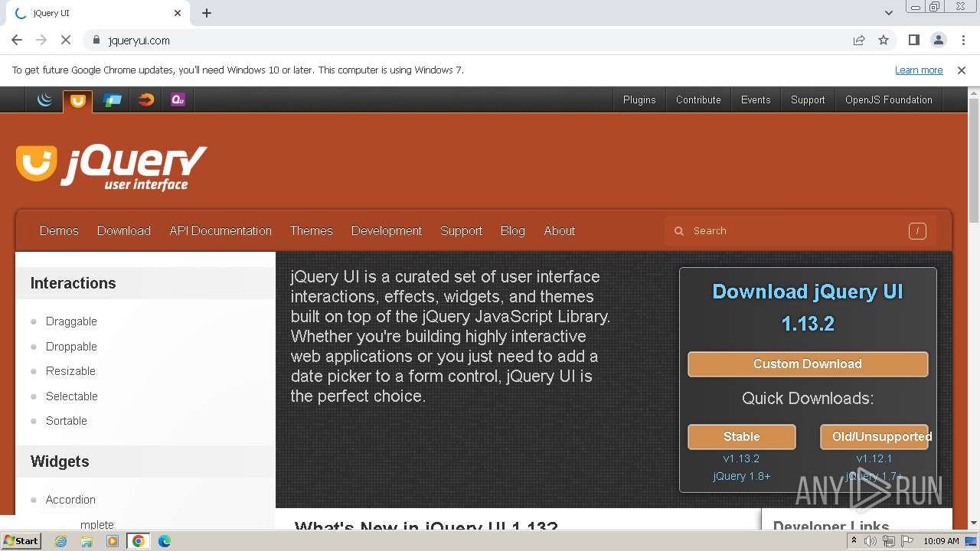Click the jQuery user interface logo
The height and width of the screenshot is (551, 980).
click(112, 167)
